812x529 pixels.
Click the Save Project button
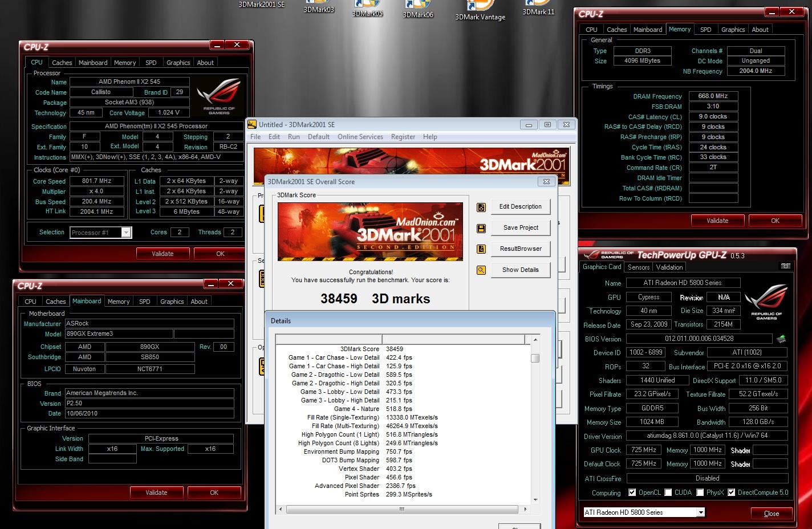point(521,228)
